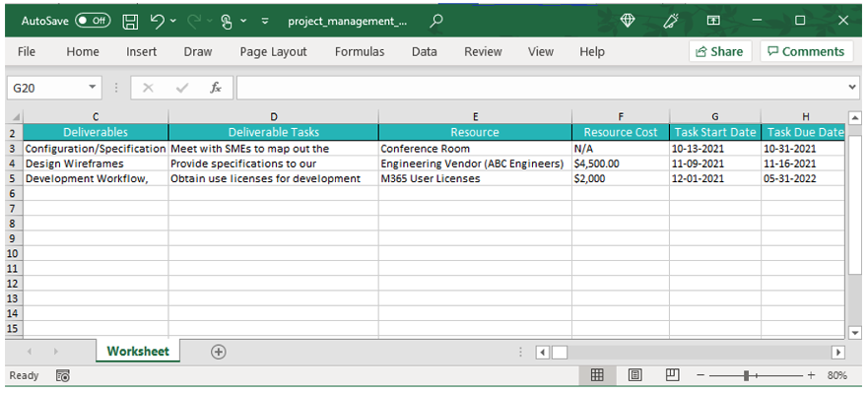
Task: Click the Redo arrow icon
Action: coord(194,21)
